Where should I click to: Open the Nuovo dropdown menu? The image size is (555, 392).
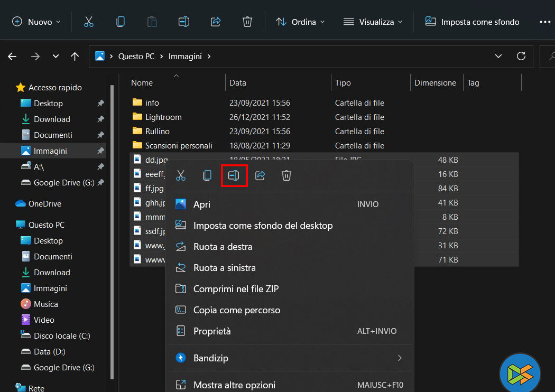(36, 22)
